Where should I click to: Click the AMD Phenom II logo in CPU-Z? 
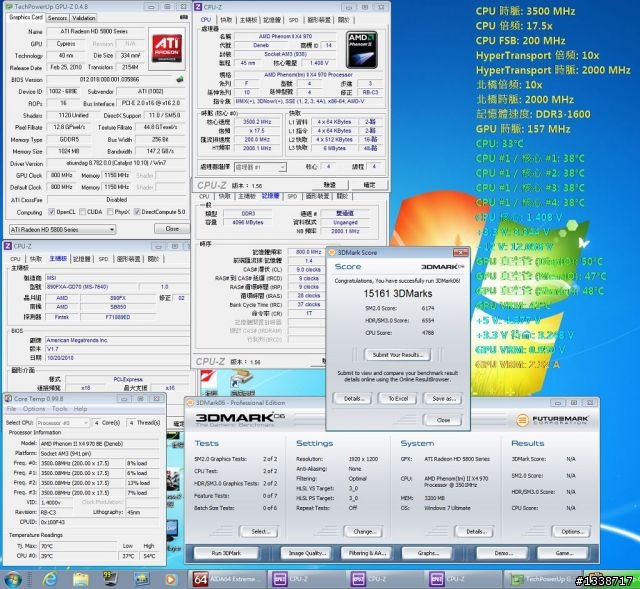click(x=362, y=50)
